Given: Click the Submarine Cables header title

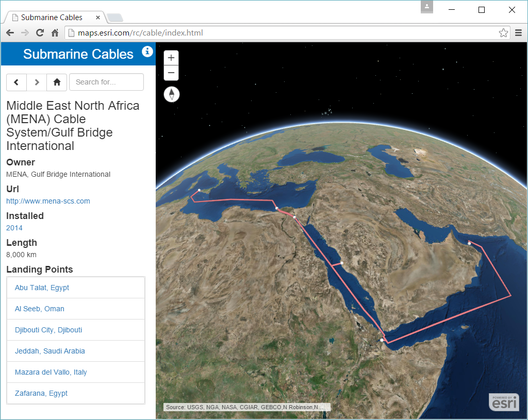Looking at the screenshot, I should tap(78, 54).
